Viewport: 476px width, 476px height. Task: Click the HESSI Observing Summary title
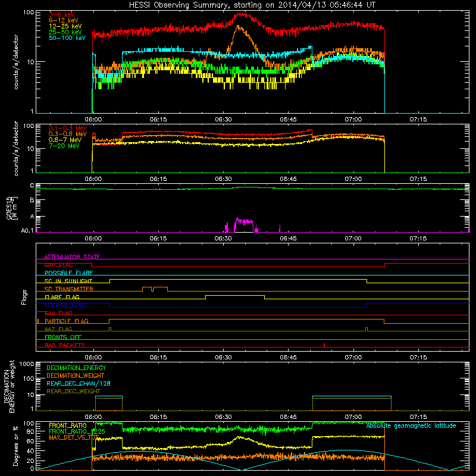pos(252,5)
